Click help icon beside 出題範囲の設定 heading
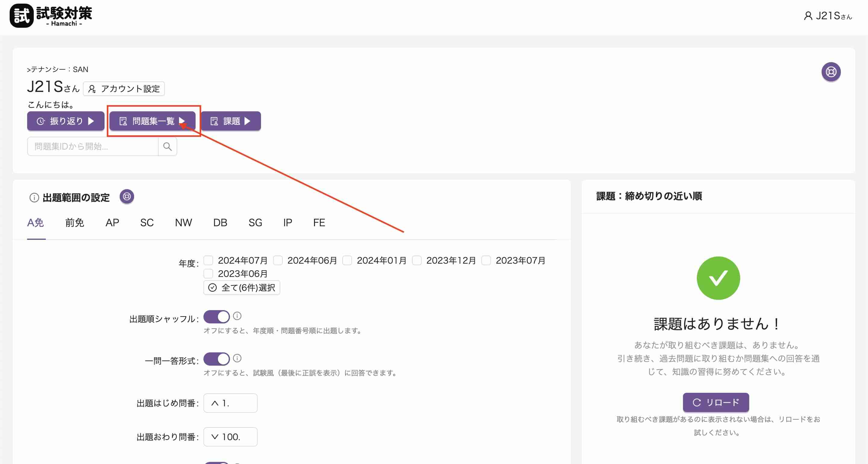 coord(127,196)
